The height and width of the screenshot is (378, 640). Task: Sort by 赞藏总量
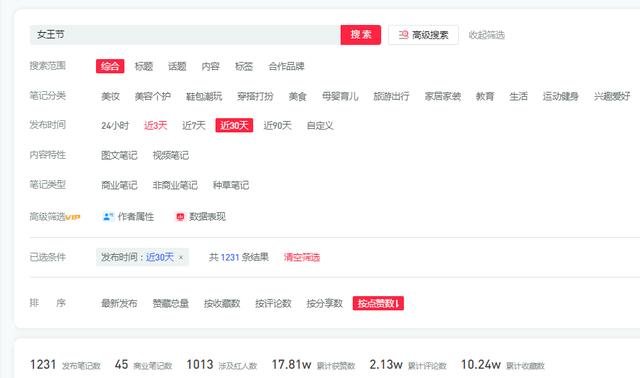[x=171, y=303]
